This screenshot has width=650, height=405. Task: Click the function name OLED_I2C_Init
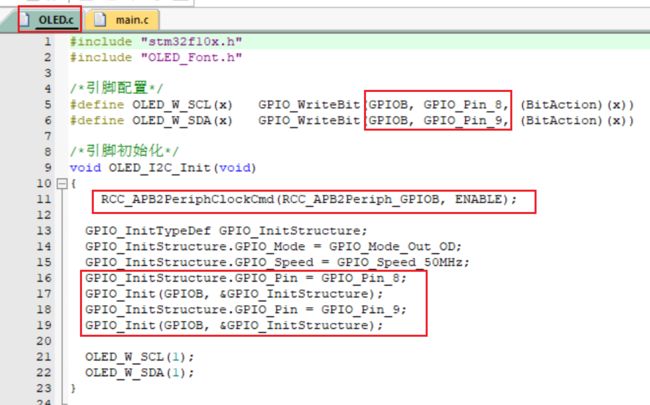pos(160,168)
